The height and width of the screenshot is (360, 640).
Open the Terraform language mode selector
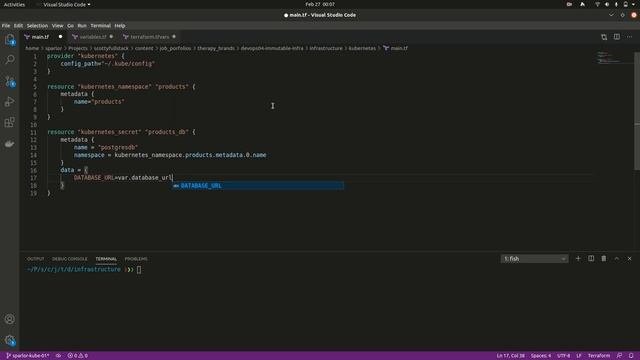pos(599,356)
